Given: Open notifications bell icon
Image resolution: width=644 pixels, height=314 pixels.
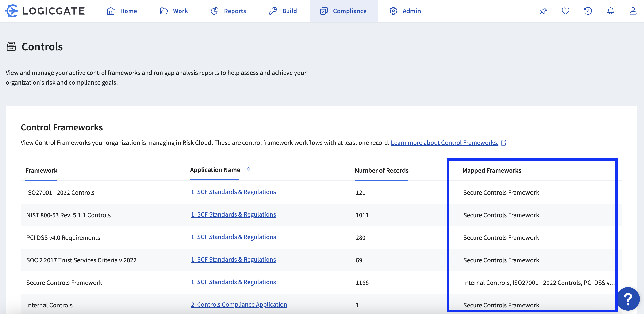Looking at the screenshot, I should pos(610,11).
